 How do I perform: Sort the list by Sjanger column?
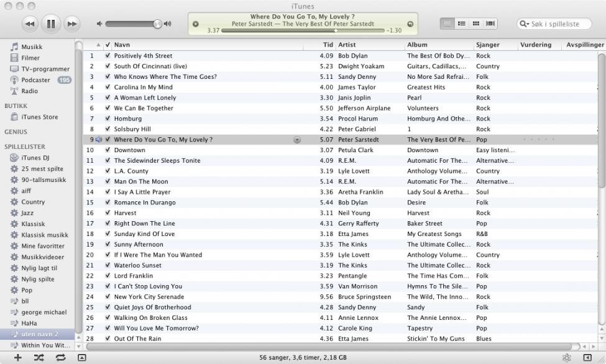coord(496,45)
